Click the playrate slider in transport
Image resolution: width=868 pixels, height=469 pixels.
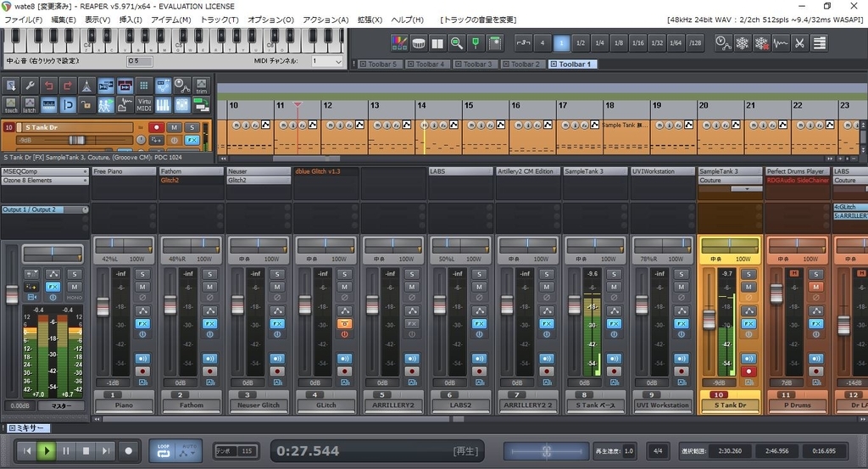[x=547, y=450]
